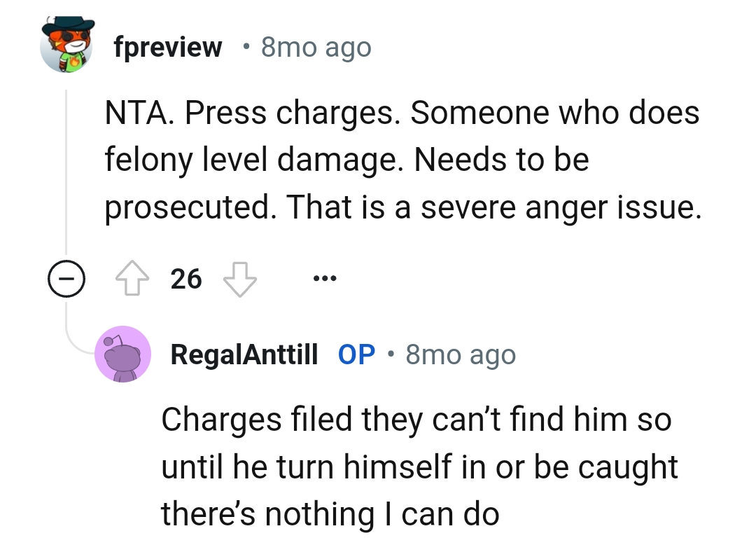Click the "8mo ago" timestamp beside fpreview
Screen dimensions: 756x559
pyautogui.click(x=316, y=48)
